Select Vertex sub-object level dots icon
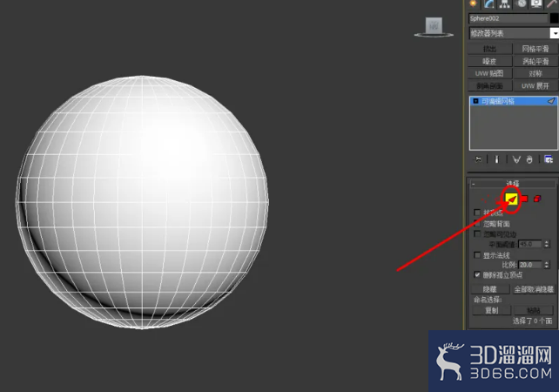Viewport: 559px width, 392px height. [486, 199]
